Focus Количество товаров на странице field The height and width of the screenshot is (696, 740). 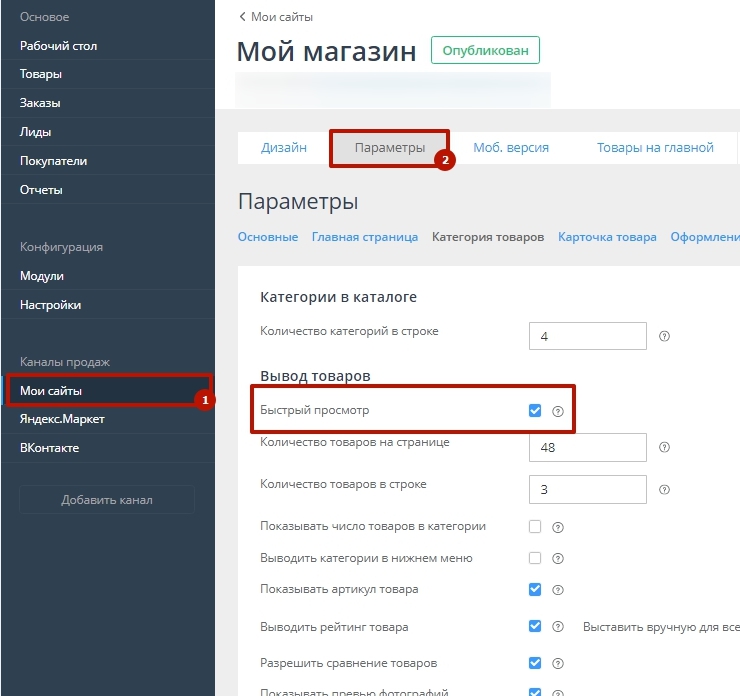tap(588, 447)
